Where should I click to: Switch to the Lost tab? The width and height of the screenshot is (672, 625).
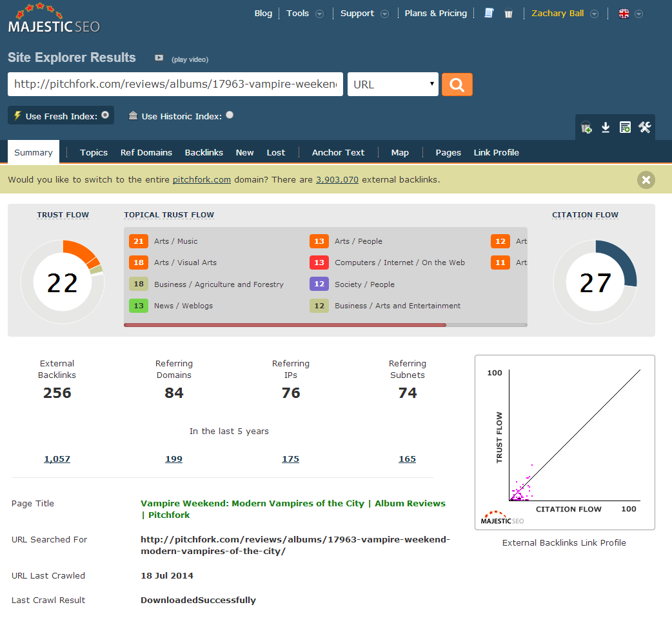(276, 153)
